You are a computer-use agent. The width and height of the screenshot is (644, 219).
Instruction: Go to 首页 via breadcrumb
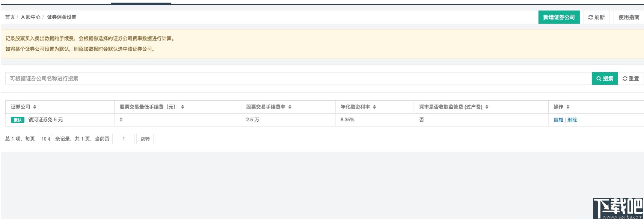[x=10, y=17]
